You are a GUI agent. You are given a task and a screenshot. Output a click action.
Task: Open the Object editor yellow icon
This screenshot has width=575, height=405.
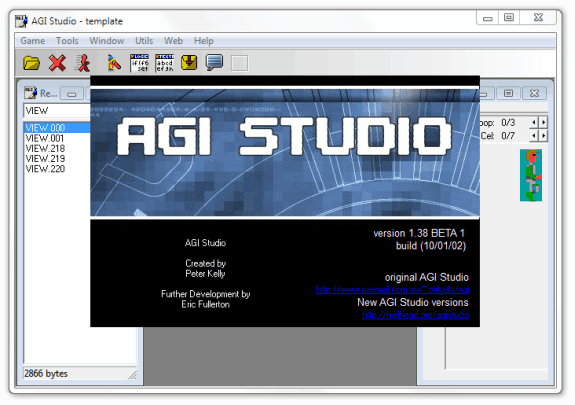pyautogui.click(x=189, y=63)
